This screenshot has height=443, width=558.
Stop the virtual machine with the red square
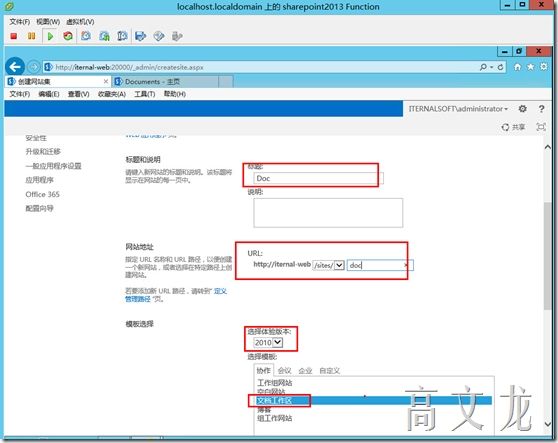coord(14,36)
